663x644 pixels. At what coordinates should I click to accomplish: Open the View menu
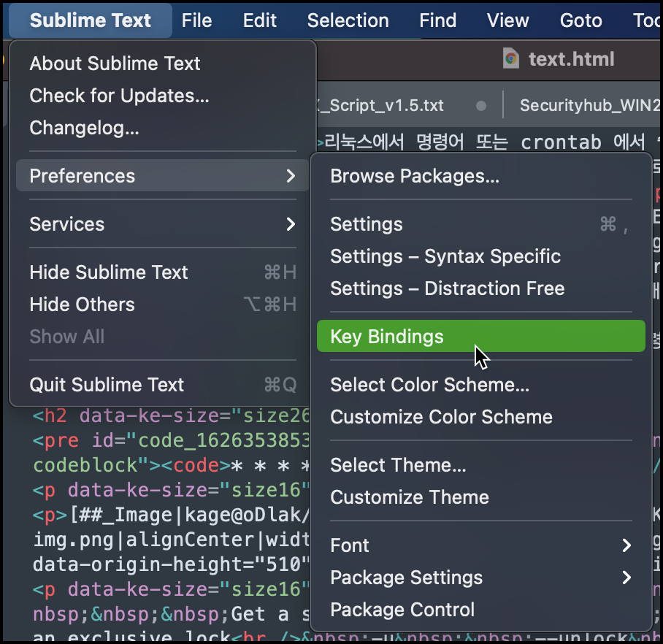pyautogui.click(x=507, y=20)
